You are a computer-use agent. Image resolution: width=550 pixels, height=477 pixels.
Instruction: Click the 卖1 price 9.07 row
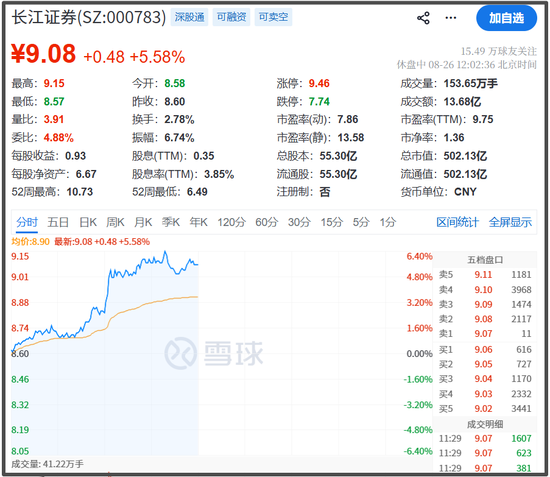click(x=485, y=334)
